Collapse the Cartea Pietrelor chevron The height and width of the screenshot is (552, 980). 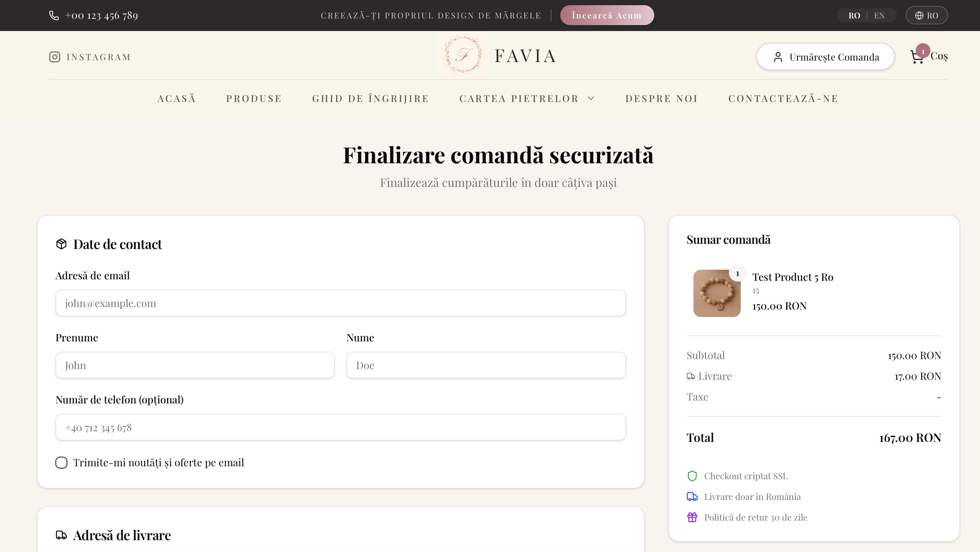[591, 98]
